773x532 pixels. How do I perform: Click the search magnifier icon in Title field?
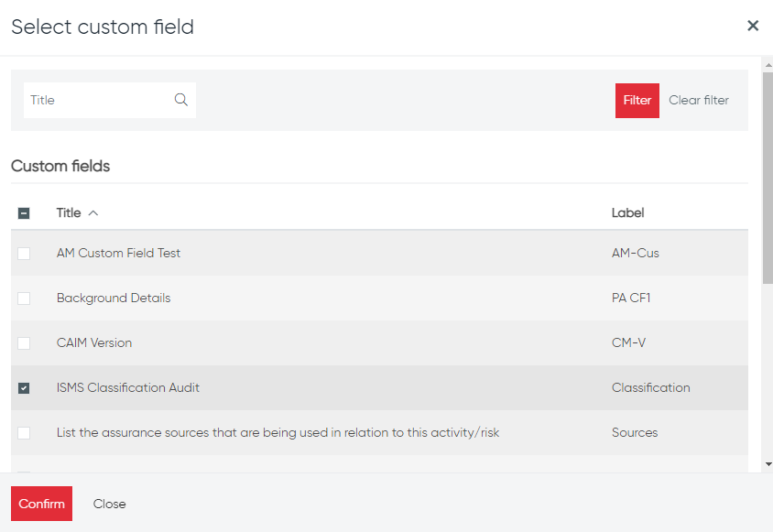[181, 100]
